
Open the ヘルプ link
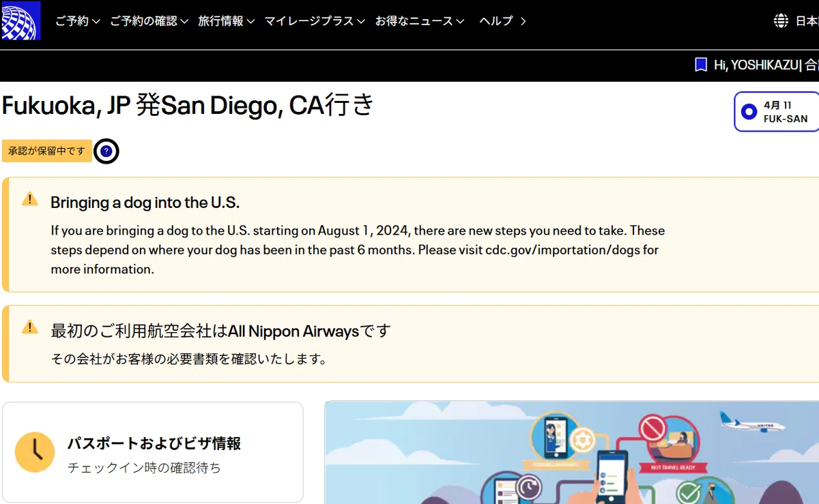coord(502,21)
